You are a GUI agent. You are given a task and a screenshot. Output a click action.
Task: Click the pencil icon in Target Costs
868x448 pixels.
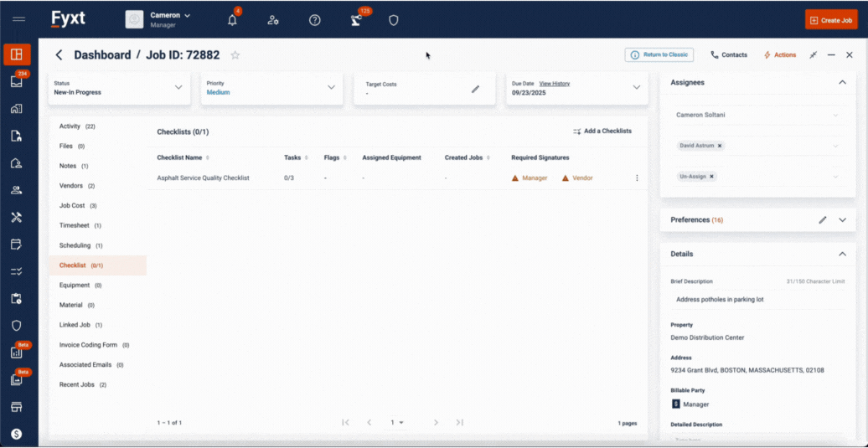475,89
